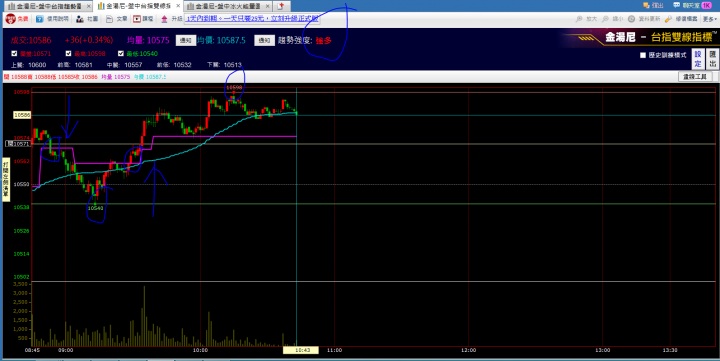Viewport: 720px width, 361px height.
Task: Toggle the 最低 10540 checkbox
Action: pos(121,53)
